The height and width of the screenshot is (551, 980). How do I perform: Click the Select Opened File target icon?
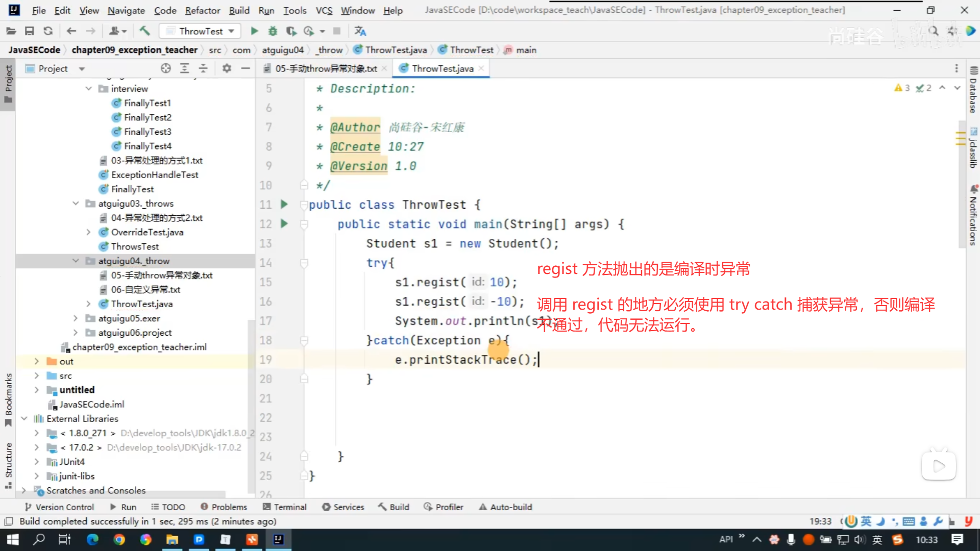[165, 68]
